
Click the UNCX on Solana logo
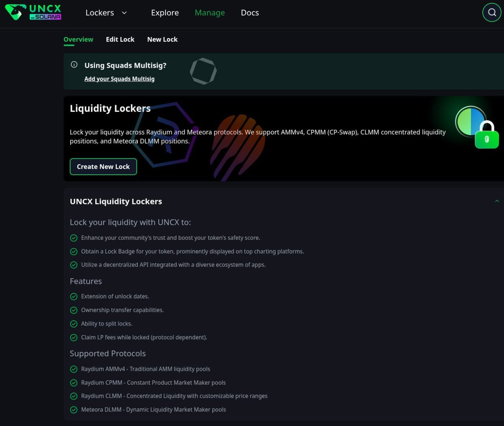click(x=33, y=12)
